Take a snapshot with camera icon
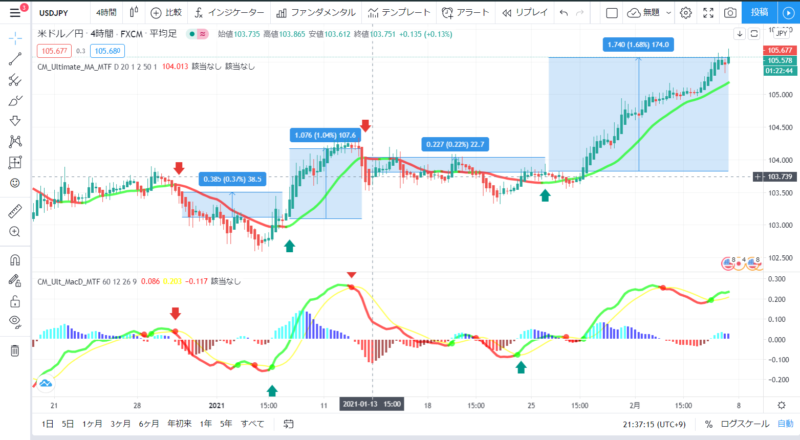This screenshot has width=800, height=440. coord(730,13)
